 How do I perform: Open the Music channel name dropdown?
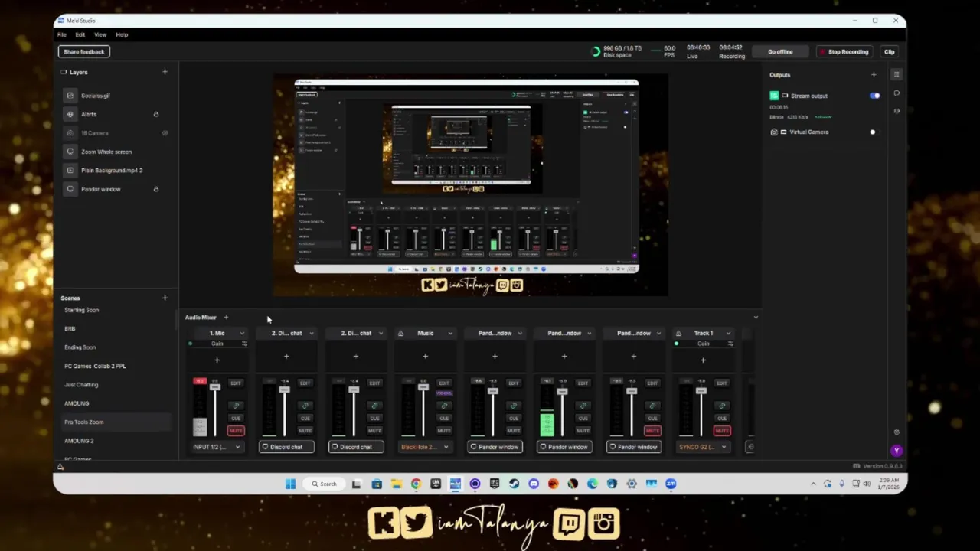coord(450,333)
